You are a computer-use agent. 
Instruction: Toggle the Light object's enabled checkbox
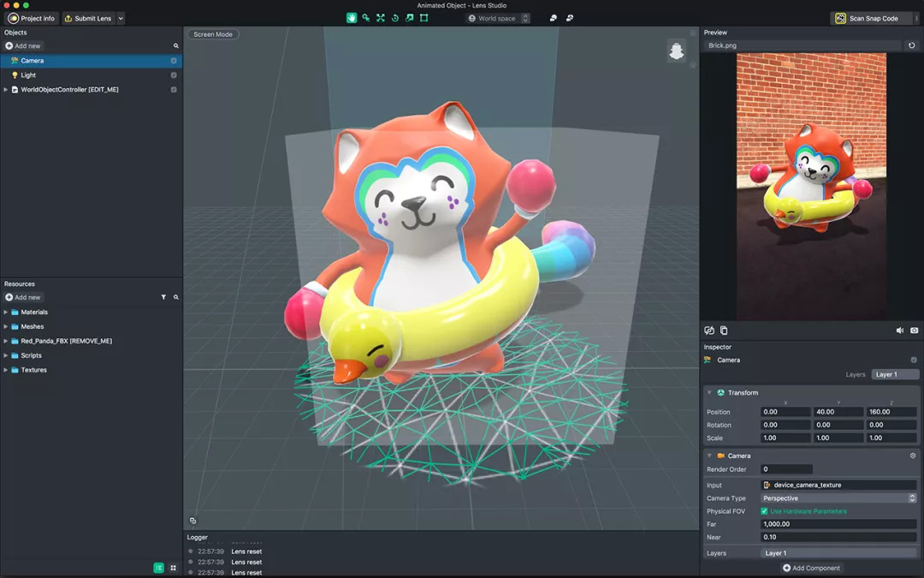(174, 75)
